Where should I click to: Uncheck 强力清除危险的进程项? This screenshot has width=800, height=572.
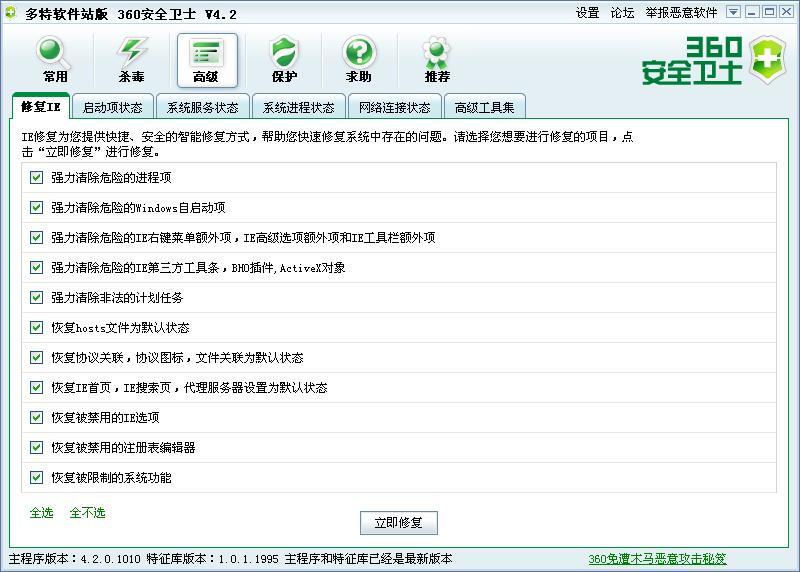coord(36,178)
